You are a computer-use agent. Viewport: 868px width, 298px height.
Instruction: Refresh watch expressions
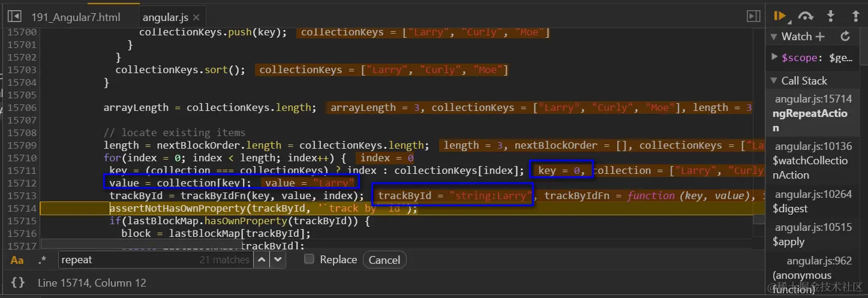pyautogui.click(x=845, y=37)
